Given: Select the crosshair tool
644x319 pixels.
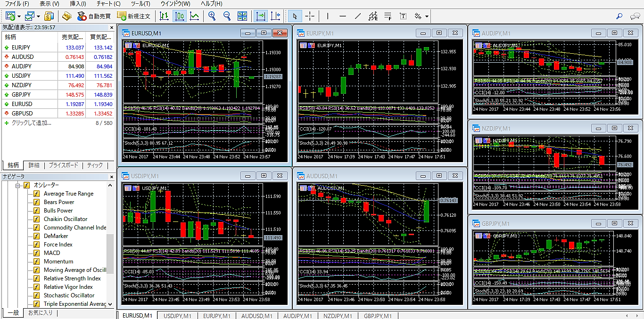Looking at the screenshot, I should point(310,16).
